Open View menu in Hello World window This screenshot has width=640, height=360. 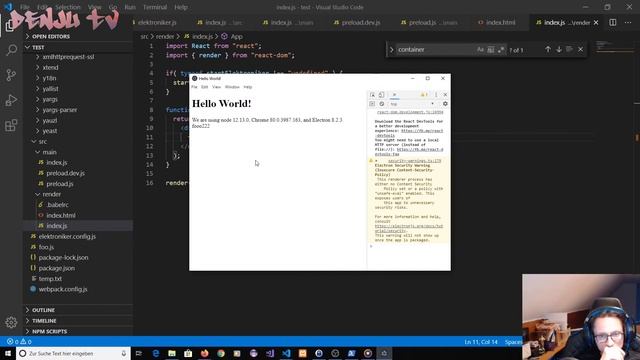pos(216,87)
